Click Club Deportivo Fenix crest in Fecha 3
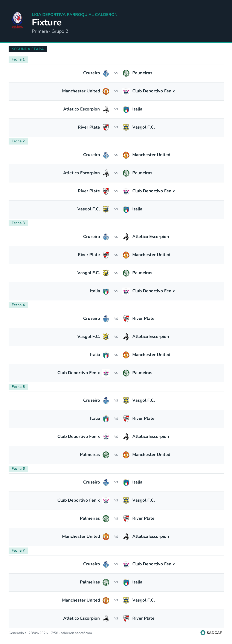This screenshot has width=232, height=644. pyautogui.click(x=126, y=291)
